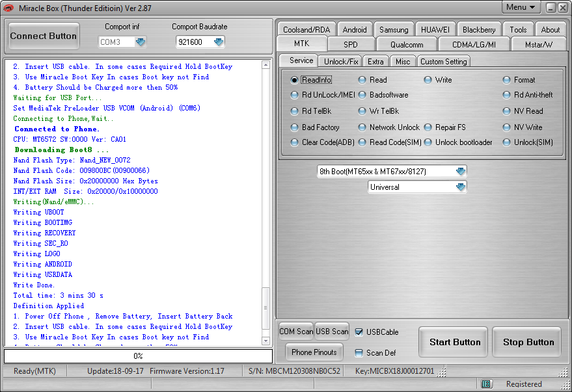572x392 pixels.
Task: Switch to the Qualcomm tab
Action: (x=407, y=44)
